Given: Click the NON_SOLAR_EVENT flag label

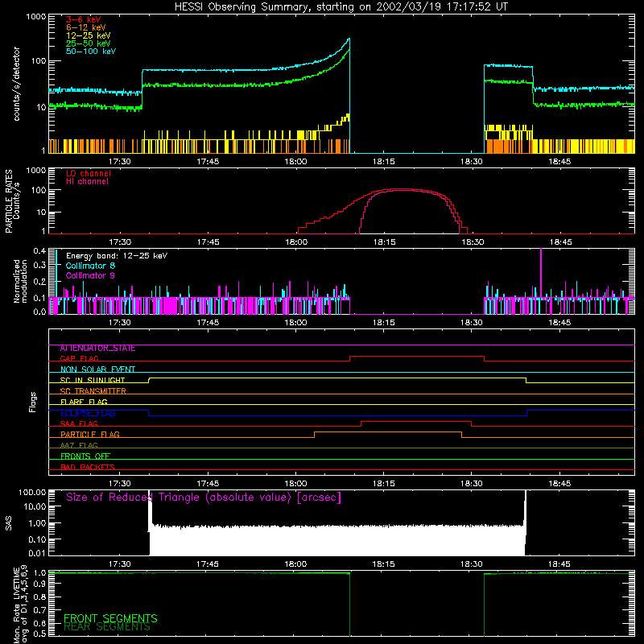Looking at the screenshot, I should [97, 369].
